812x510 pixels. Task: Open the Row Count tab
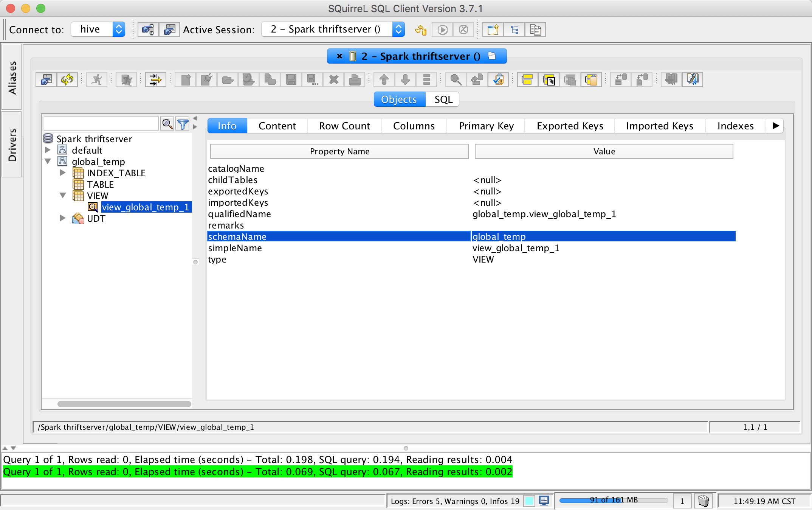tap(344, 126)
